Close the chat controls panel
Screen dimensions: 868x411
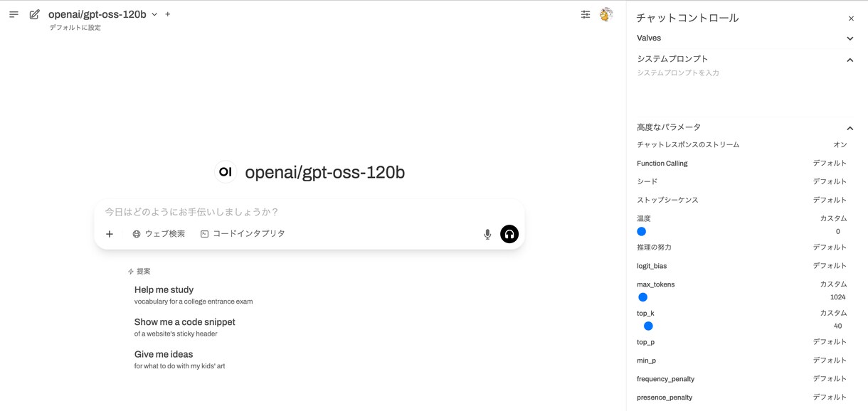point(851,18)
